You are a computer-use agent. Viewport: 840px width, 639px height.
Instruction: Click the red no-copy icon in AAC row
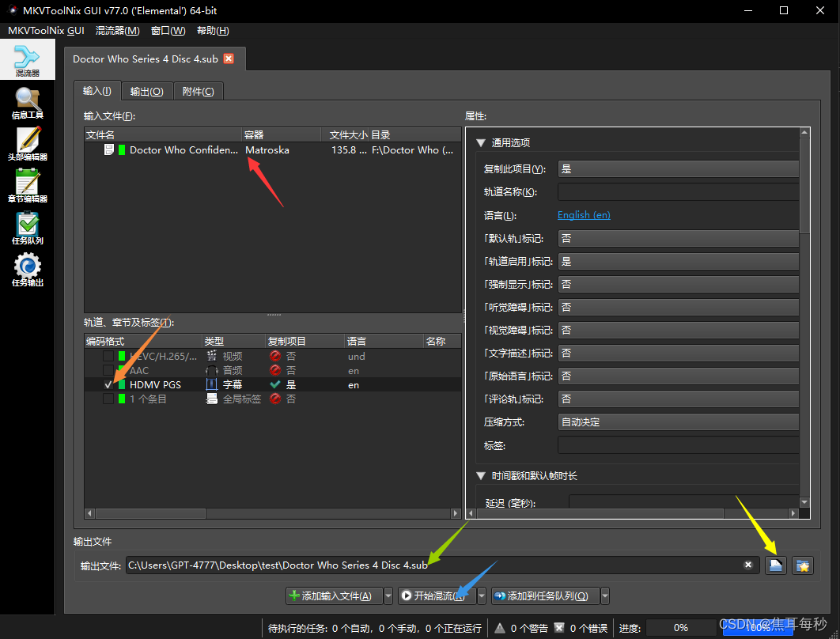pyautogui.click(x=275, y=370)
